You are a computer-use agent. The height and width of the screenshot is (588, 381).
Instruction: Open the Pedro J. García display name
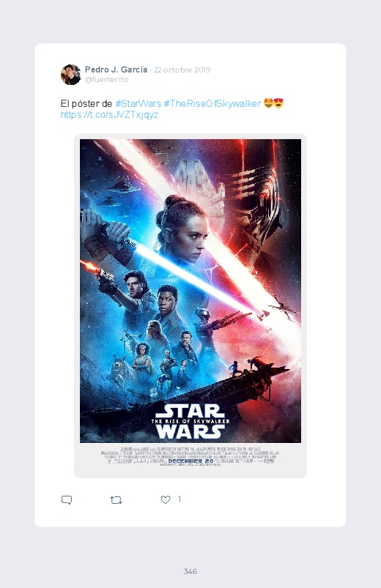click(116, 70)
